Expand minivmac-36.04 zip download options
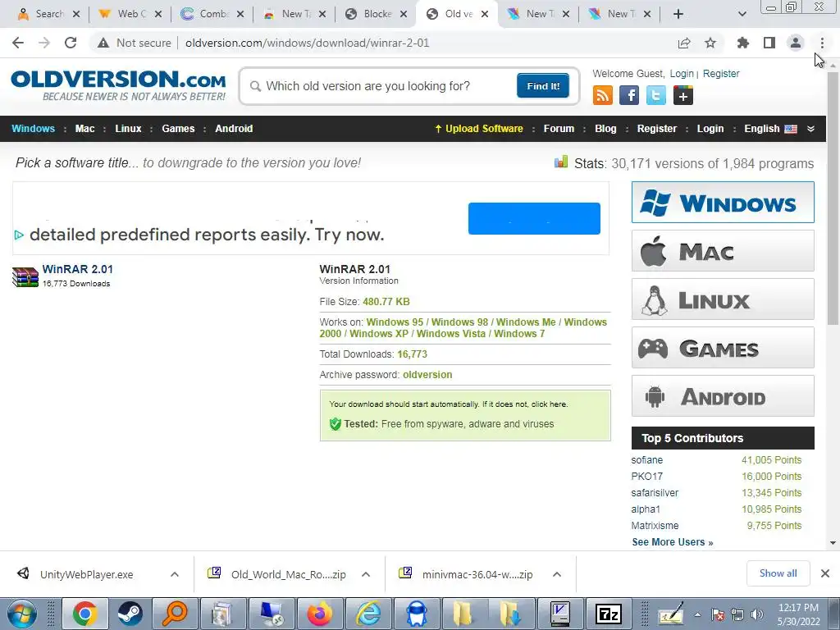This screenshot has width=840, height=630. coord(557,574)
